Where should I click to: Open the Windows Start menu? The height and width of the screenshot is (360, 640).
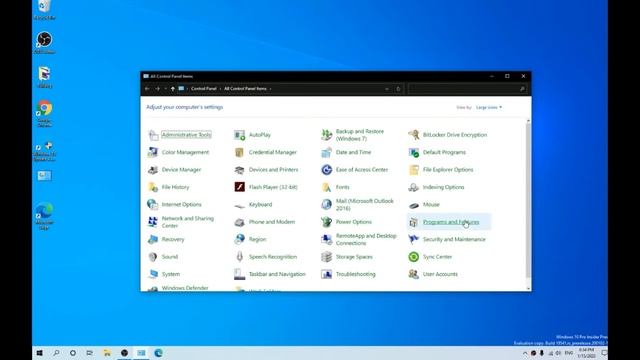pyautogui.click(x=40, y=353)
